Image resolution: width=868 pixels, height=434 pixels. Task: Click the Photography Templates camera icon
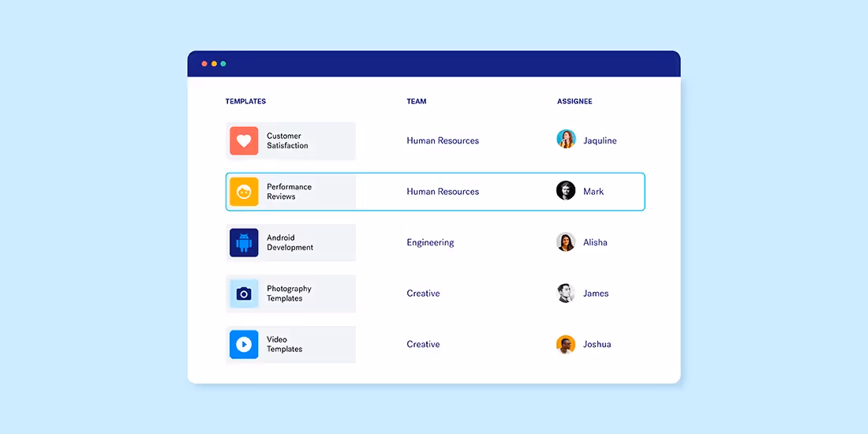tap(244, 294)
